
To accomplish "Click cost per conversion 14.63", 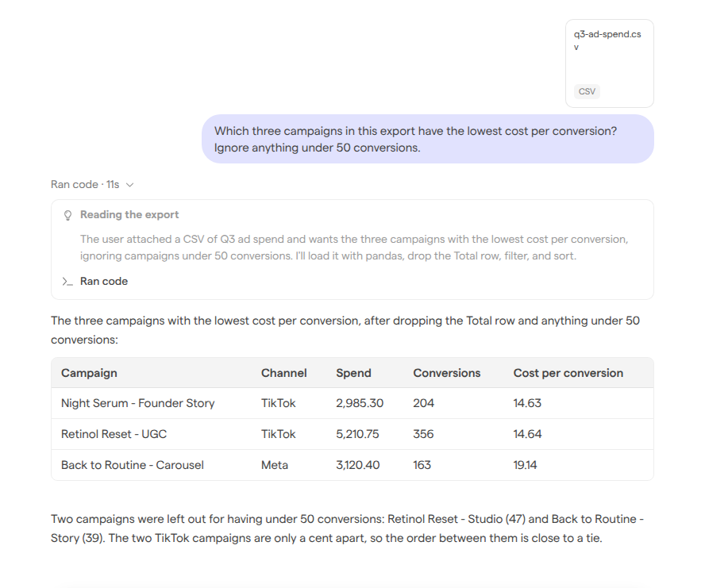I will click(x=527, y=403).
